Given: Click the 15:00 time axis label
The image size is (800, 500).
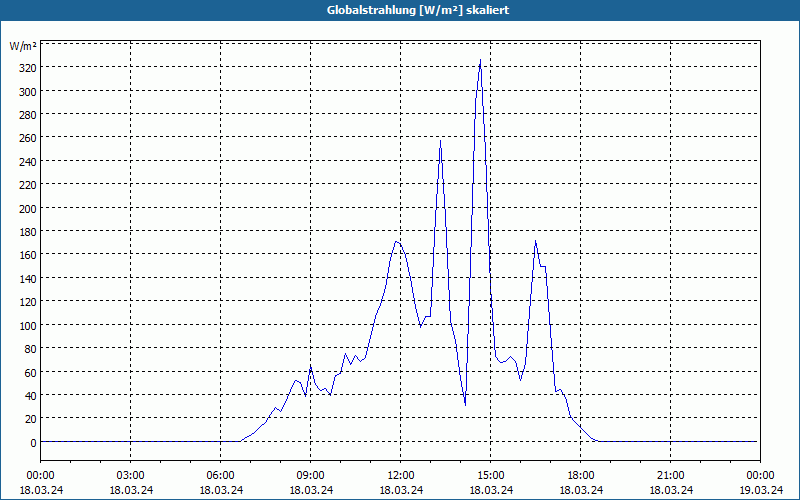Looking at the screenshot, I should coord(490,476).
